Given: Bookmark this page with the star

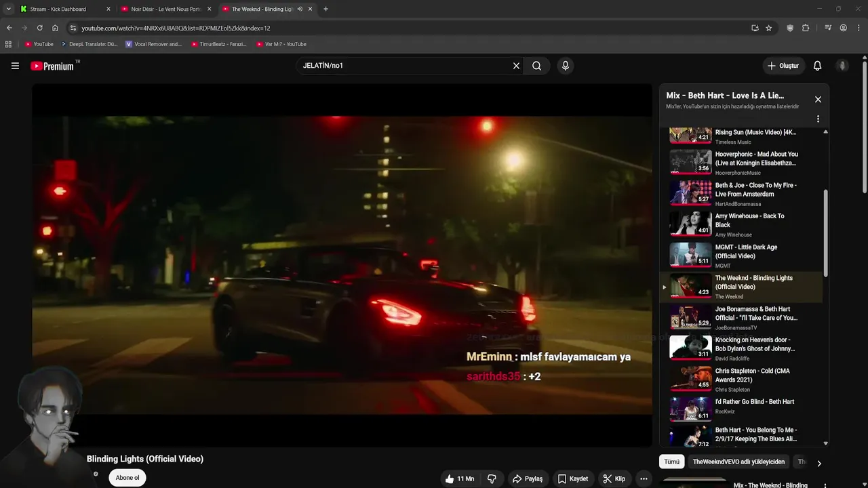Looking at the screenshot, I should (x=768, y=28).
